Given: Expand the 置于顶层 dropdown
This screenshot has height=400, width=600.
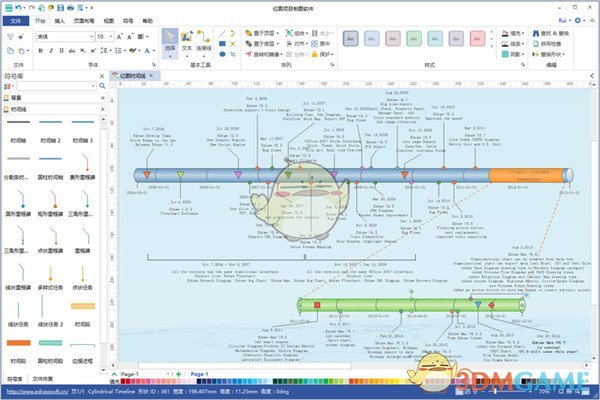Looking at the screenshot, I should pos(277,33).
